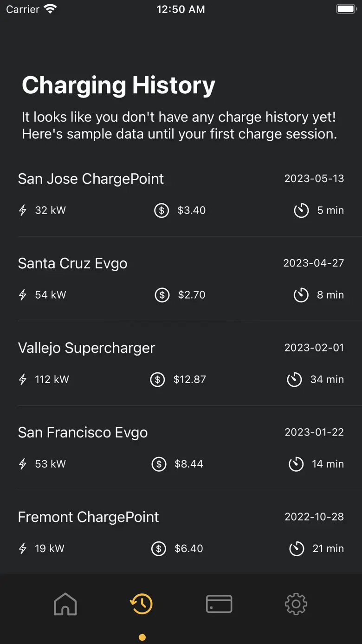Screen dimensions: 362x644
Task: Click the dollar icon beside $3.40
Action: (162, 210)
